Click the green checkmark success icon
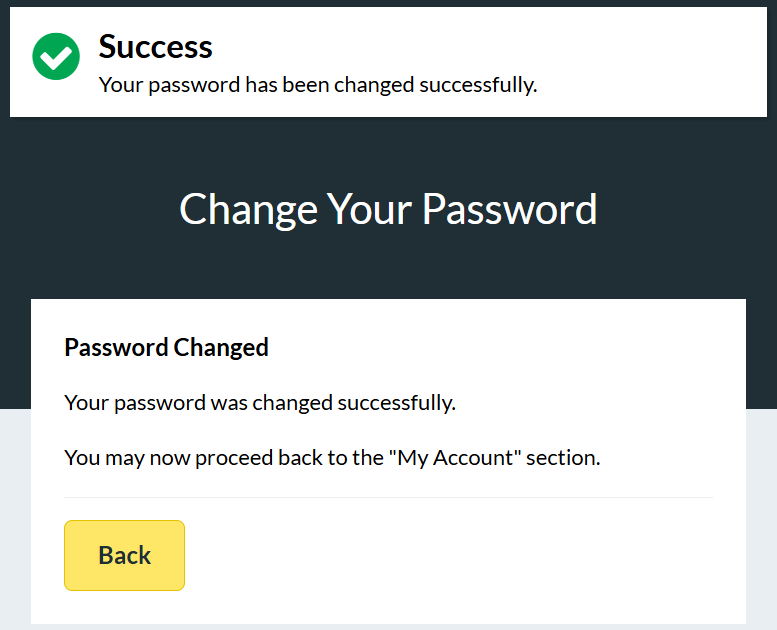777x630 pixels. [x=56, y=57]
